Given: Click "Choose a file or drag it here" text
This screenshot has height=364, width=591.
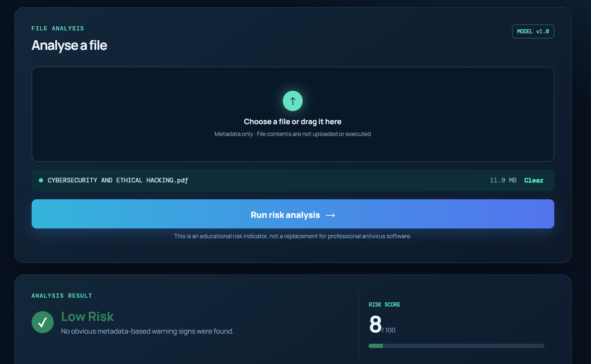Looking at the screenshot, I should [x=293, y=122].
